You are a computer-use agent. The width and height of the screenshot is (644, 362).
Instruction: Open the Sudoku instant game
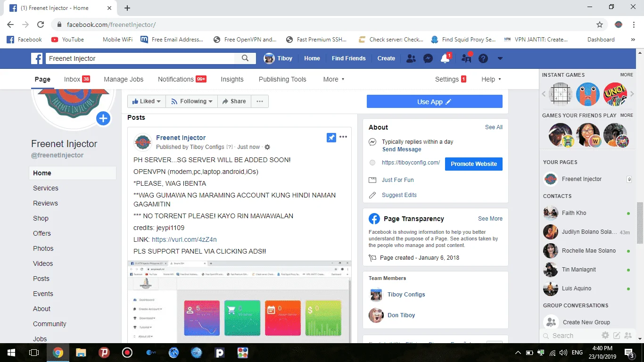click(561, 94)
